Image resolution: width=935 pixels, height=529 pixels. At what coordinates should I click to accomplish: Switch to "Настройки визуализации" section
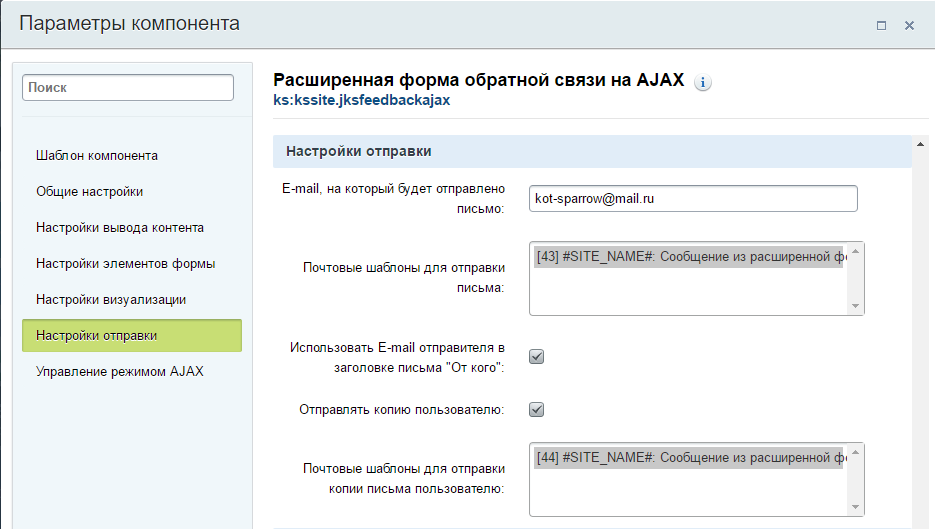pos(111,299)
